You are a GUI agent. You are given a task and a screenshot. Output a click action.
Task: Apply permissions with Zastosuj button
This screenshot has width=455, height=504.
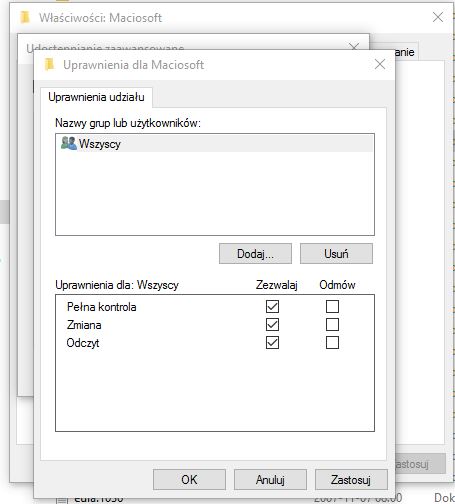click(351, 480)
